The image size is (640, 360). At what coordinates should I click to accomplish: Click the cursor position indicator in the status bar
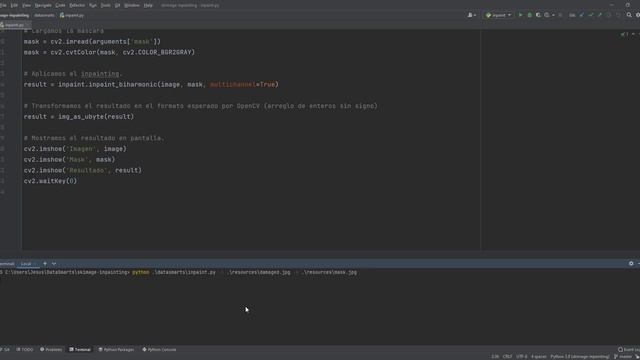(x=495, y=357)
